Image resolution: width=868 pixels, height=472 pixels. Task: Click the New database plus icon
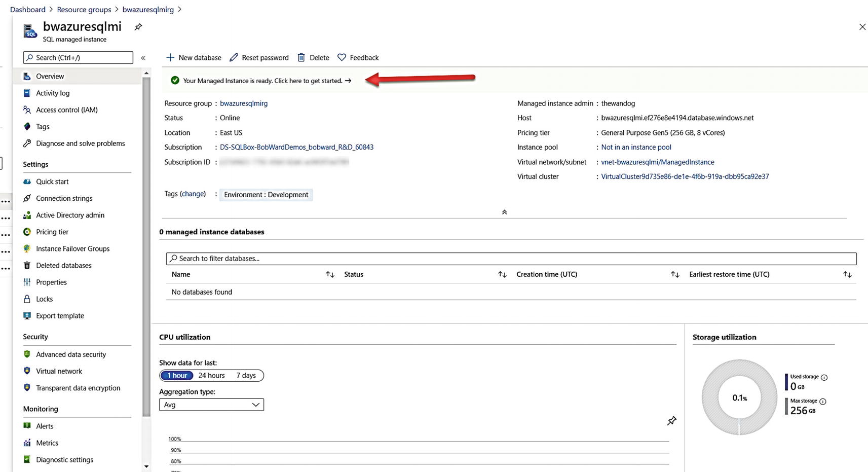click(x=170, y=57)
